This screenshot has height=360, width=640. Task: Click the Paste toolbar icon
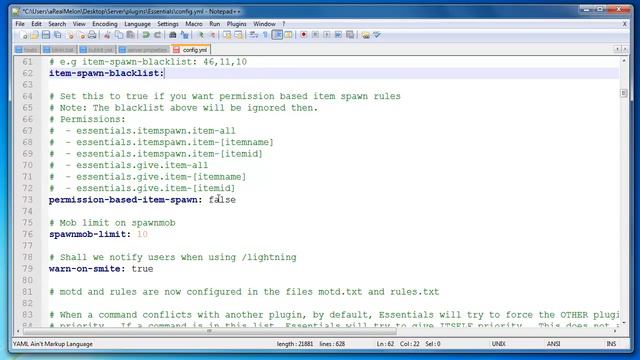click(130, 35)
